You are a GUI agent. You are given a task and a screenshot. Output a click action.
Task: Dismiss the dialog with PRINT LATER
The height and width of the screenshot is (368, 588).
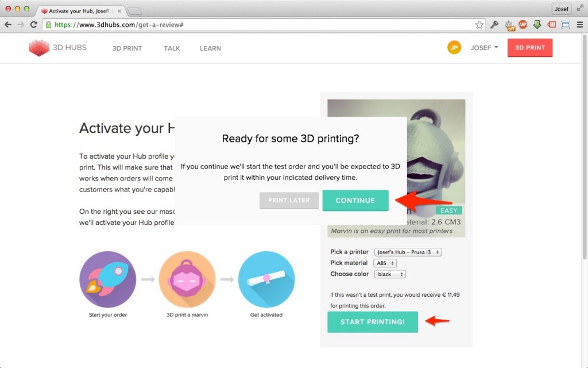click(x=289, y=201)
